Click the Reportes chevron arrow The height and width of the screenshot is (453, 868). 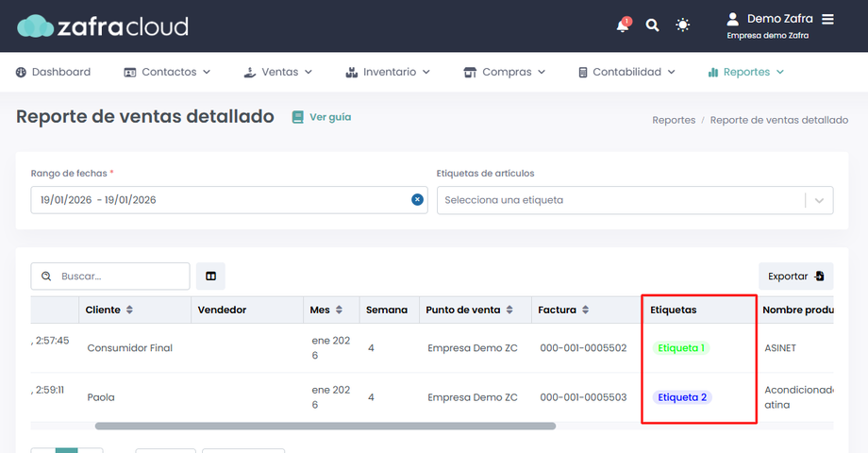point(780,72)
